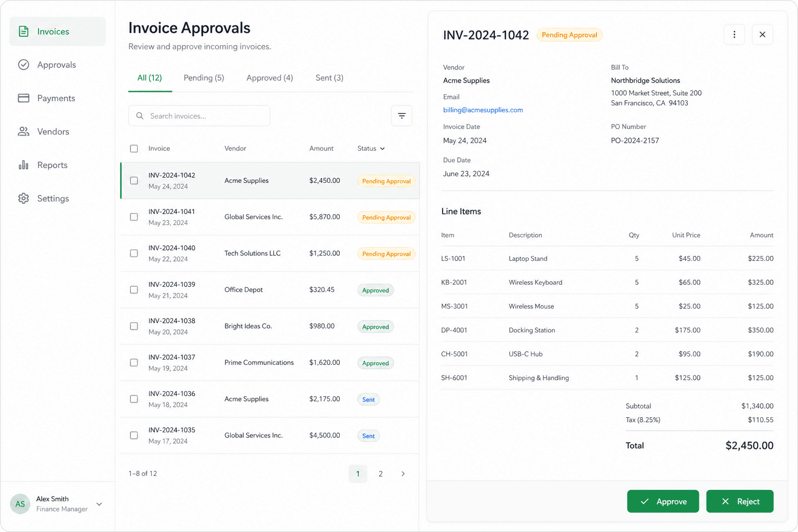This screenshot has width=798, height=532.
Task: Open Settings in the sidebar
Action: (58, 198)
